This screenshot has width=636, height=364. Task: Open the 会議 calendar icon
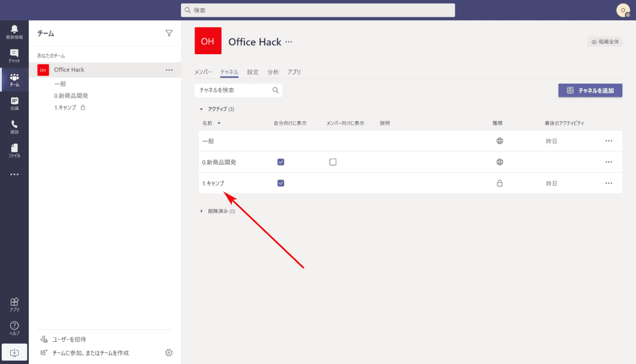(x=14, y=104)
